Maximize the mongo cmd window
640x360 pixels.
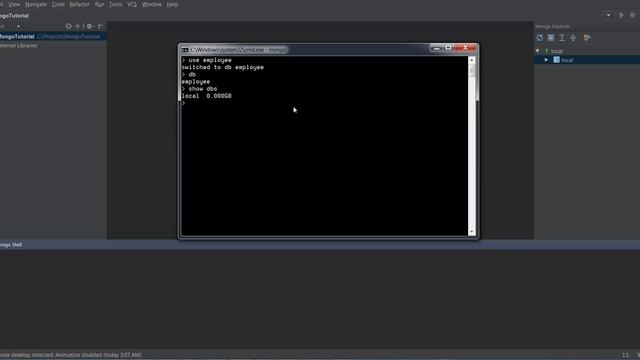click(x=448, y=48)
